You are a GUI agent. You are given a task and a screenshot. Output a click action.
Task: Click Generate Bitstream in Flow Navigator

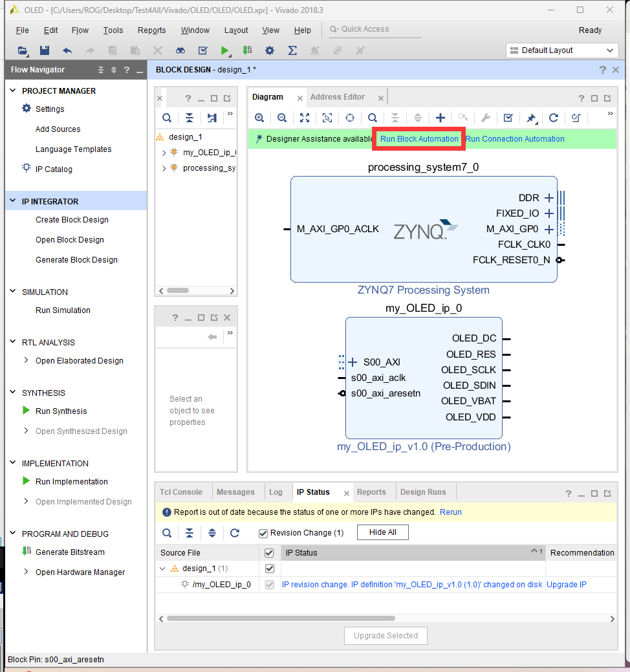(x=70, y=552)
